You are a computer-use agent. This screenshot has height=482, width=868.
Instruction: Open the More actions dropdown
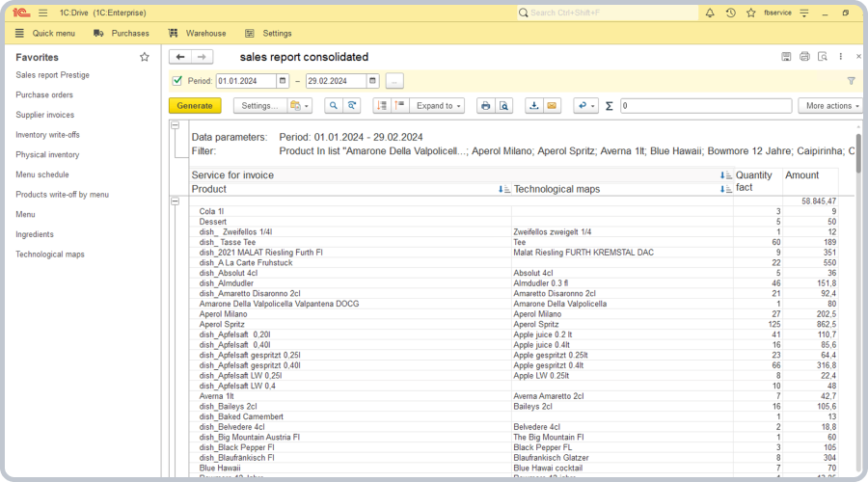point(832,106)
